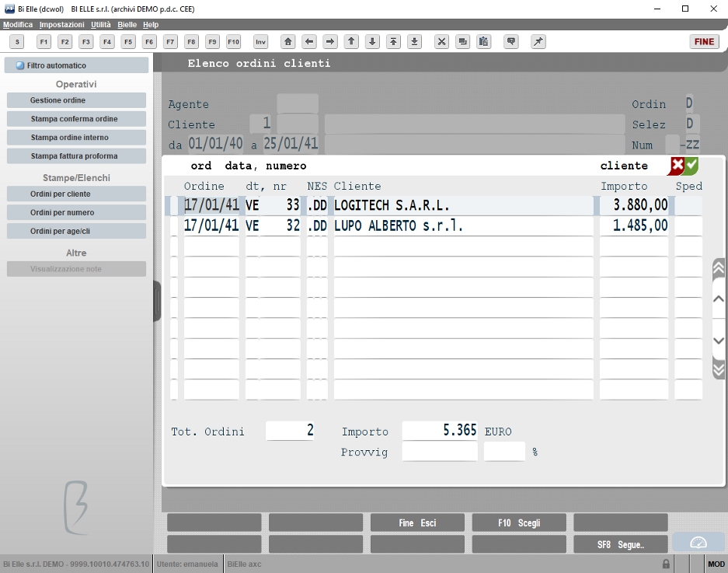
Task: Click the copy icon in the toolbar
Action: coord(462,42)
